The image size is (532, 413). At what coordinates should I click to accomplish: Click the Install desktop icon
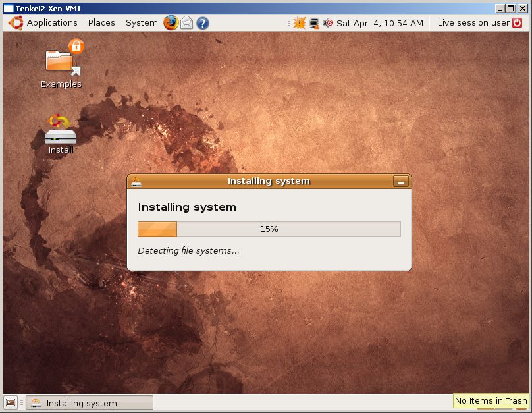coord(61,134)
